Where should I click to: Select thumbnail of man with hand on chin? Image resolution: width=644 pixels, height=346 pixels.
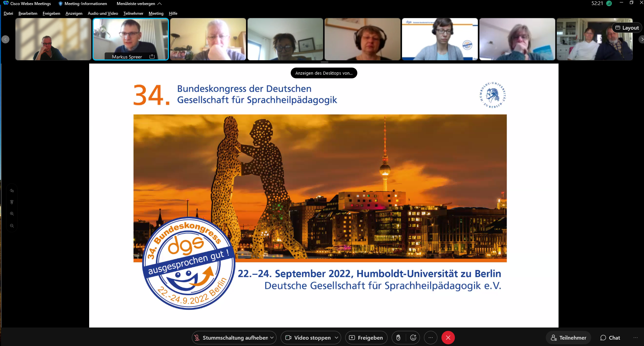point(208,39)
